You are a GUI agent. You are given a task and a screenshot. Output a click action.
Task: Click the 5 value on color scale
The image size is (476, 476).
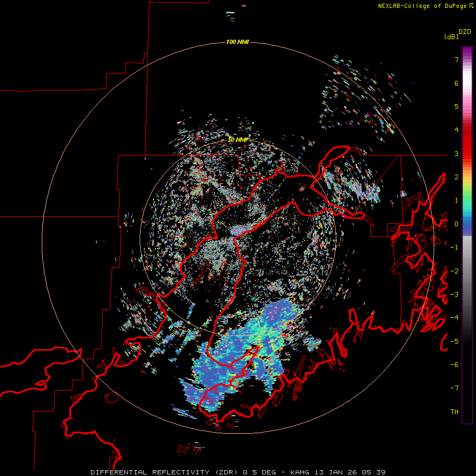[456, 106]
